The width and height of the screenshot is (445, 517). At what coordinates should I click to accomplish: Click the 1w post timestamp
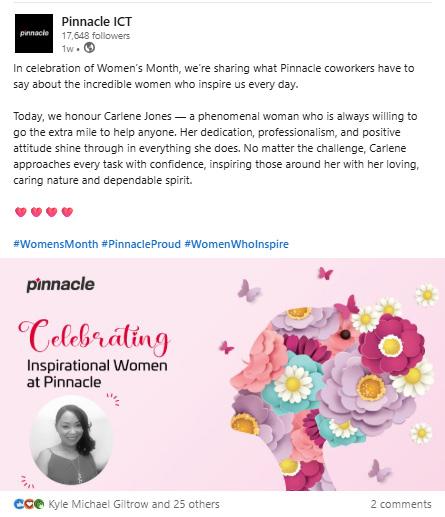tap(67, 49)
